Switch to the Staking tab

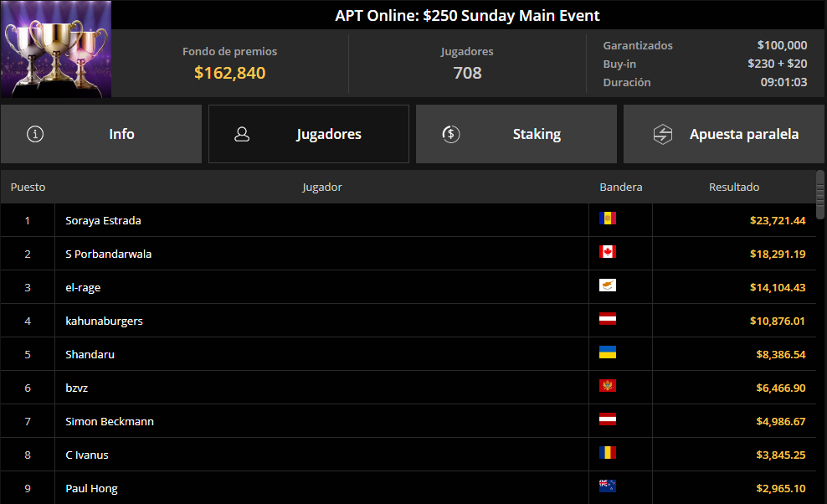click(x=516, y=134)
